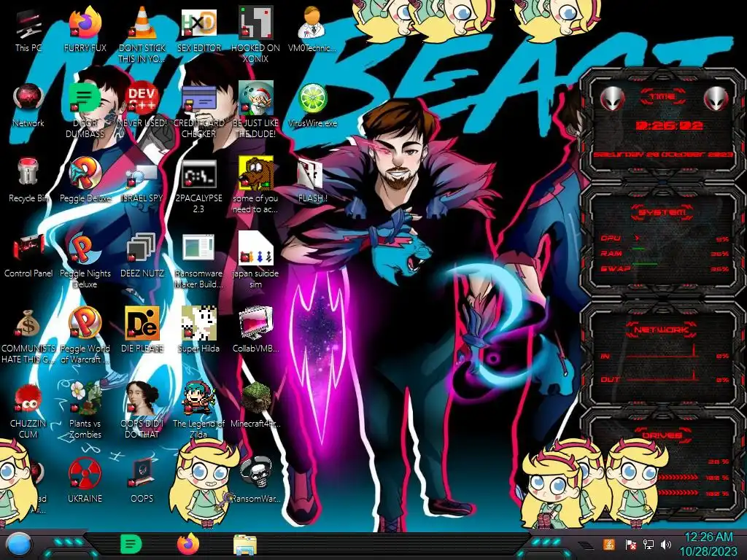This screenshot has width=747, height=560.
Task: Launch The Legend of Zilda shortcut
Action: tap(198, 411)
